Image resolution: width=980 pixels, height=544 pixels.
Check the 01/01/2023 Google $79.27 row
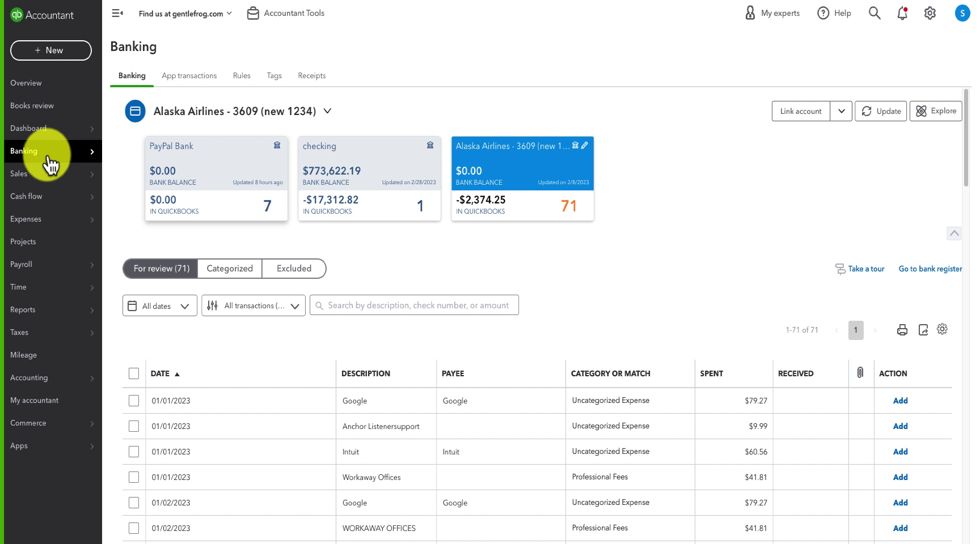point(134,401)
